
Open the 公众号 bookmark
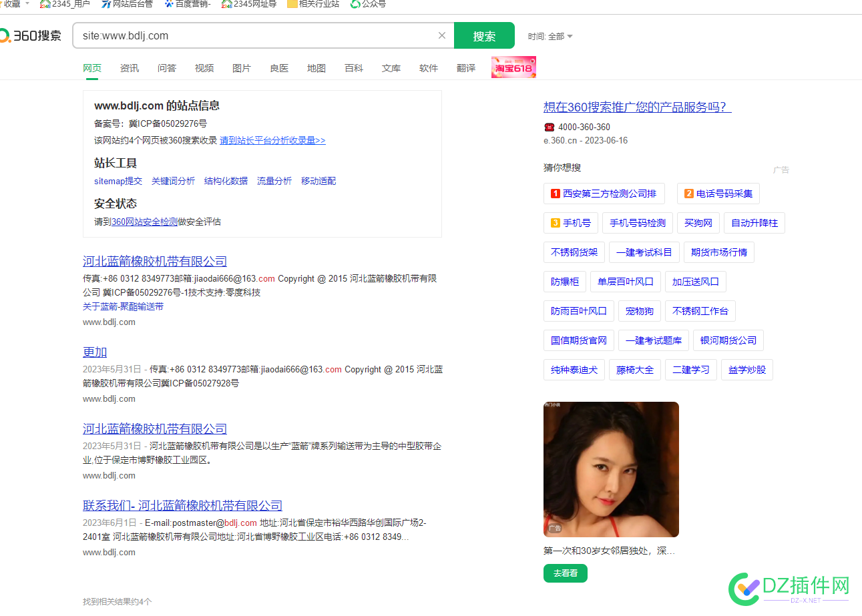(x=368, y=4)
